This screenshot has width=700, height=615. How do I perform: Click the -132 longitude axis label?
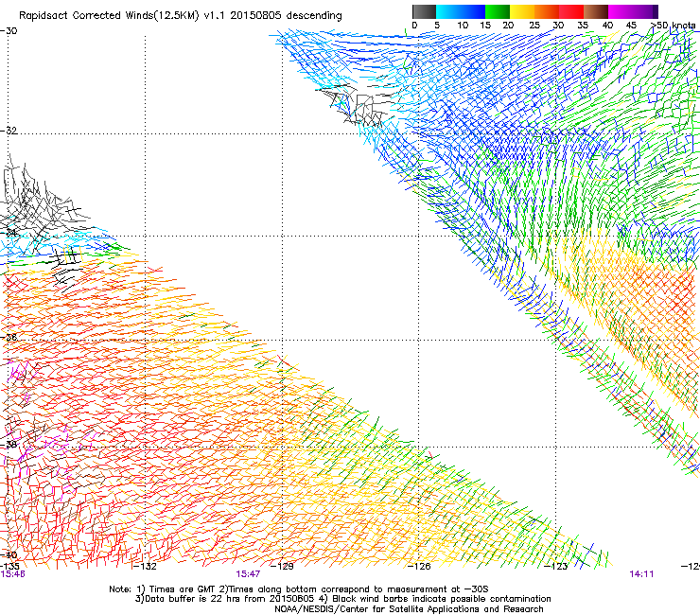(x=145, y=567)
